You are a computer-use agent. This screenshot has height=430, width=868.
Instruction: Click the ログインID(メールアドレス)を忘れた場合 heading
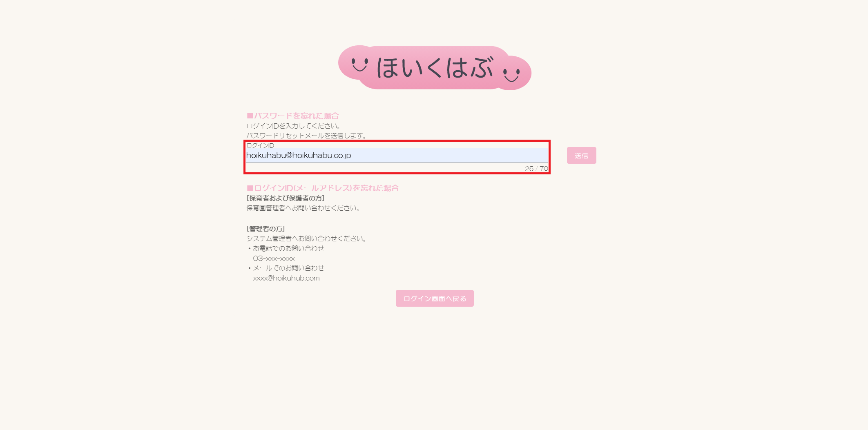point(323,188)
